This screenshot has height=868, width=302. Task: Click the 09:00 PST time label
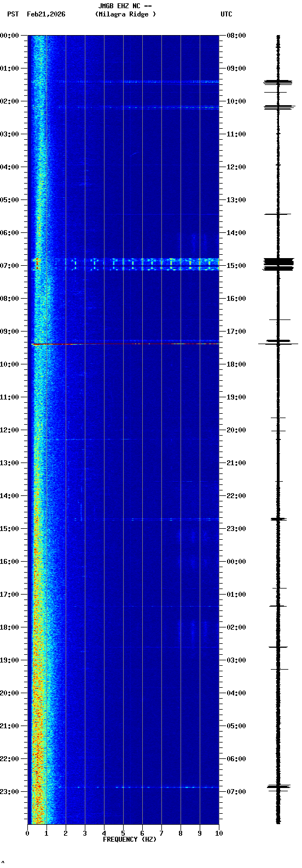click(10, 332)
